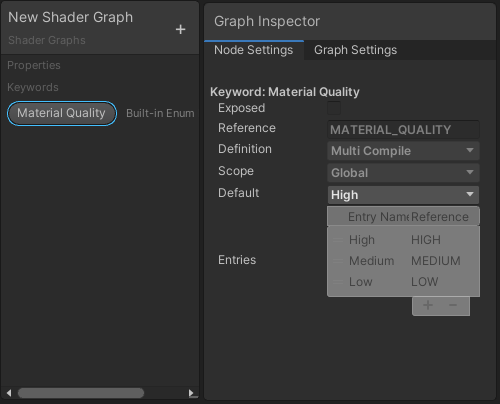Click the Keywords section header
The width and height of the screenshot is (500, 404).
[33, 87]
